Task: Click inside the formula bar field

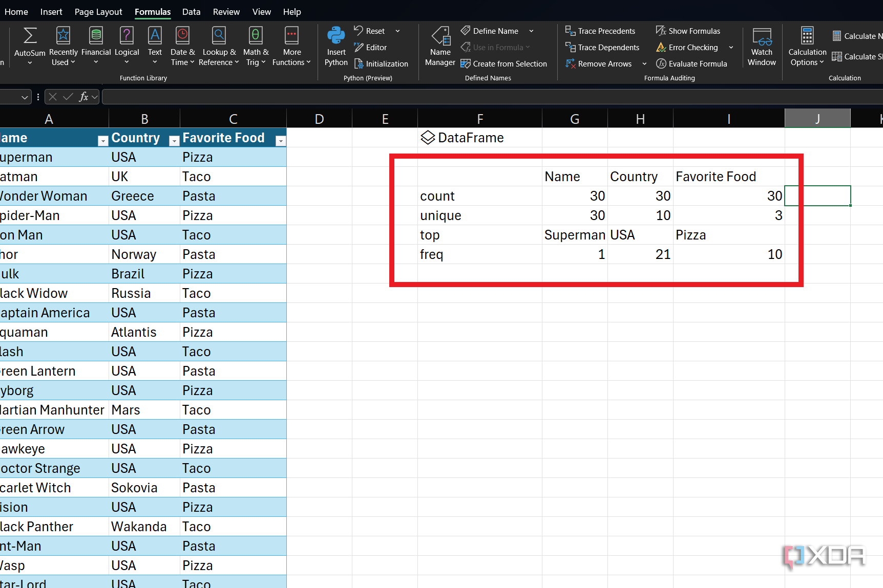Action: pos(492,97)
